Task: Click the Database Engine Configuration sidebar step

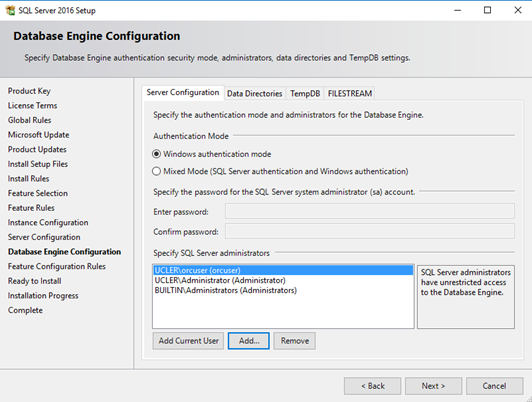Action: [64, 252]
